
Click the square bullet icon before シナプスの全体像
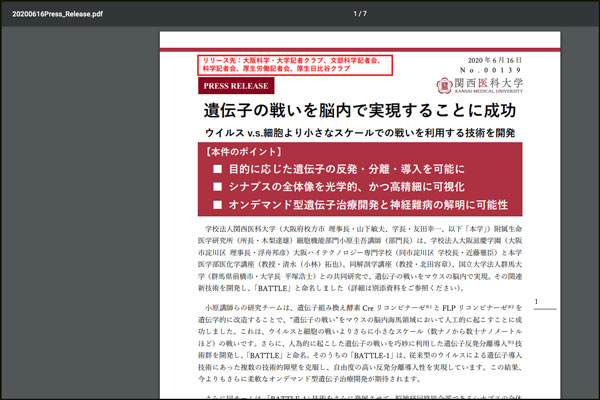click(x=218, y=187)
